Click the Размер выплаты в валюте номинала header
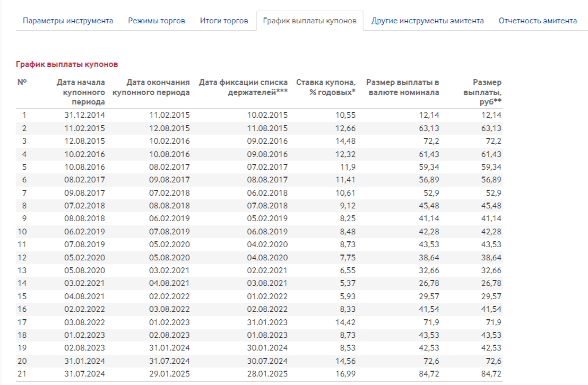Viewport: 588px width, 385px height. tap(403, 87)
